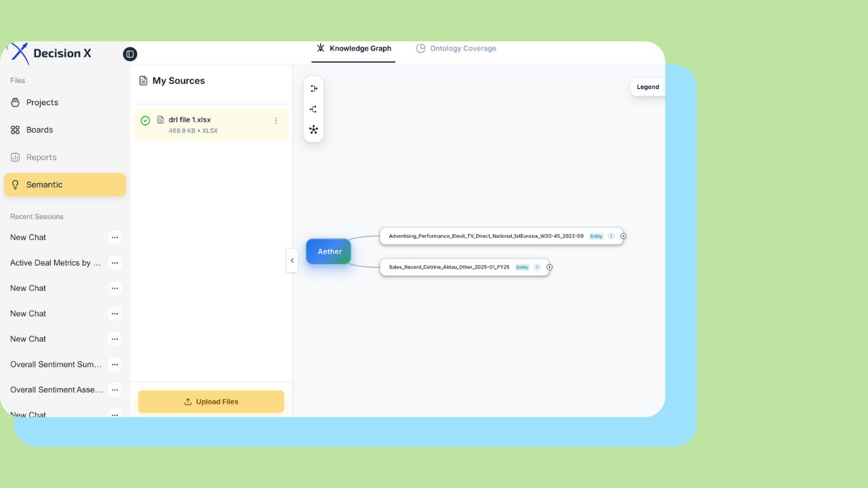Click the Aether root node in the graph
Image resolution: width=868 pixels, height=488 pixels.
(x=328, y=251)
